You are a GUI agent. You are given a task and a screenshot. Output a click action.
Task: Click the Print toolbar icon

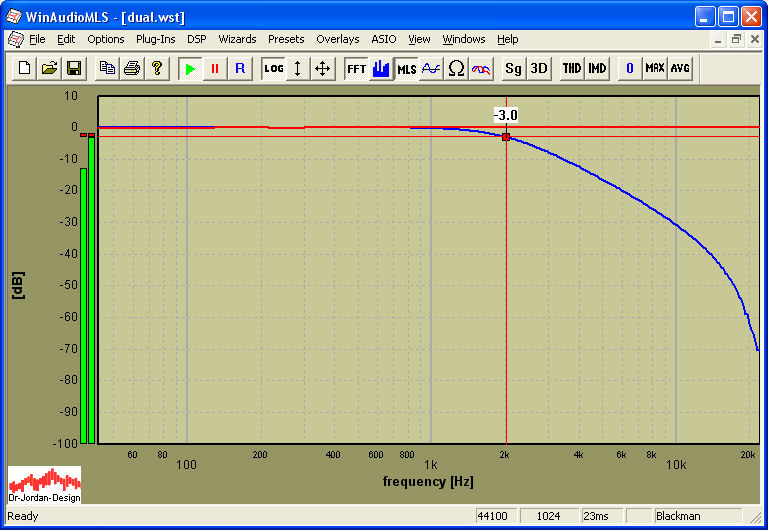click(x=132, y=68)
